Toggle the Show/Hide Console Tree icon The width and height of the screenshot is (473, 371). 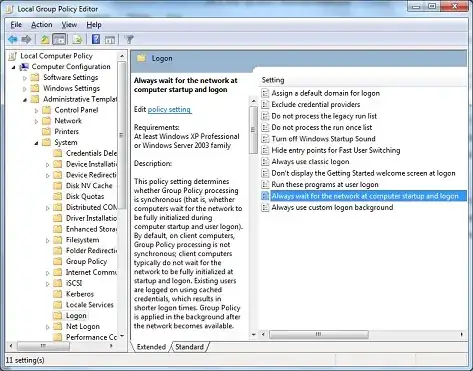pos(59,40)
